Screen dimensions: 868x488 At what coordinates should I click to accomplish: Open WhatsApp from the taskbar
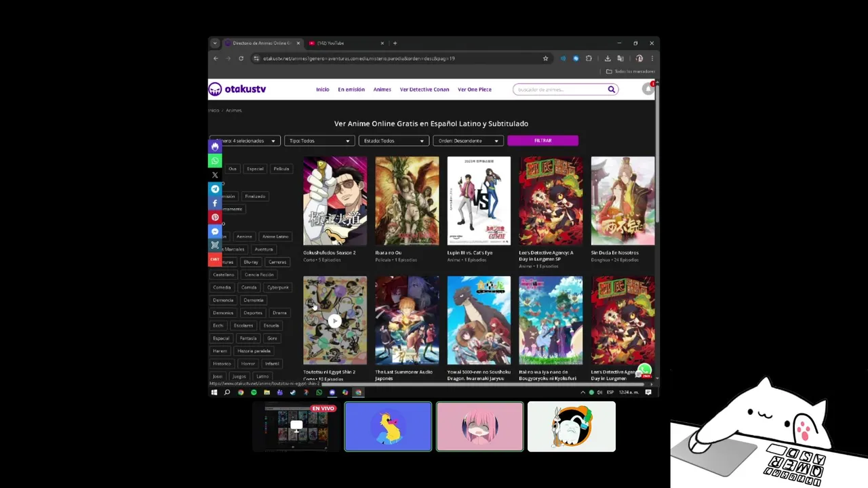(x=319, y=392)
